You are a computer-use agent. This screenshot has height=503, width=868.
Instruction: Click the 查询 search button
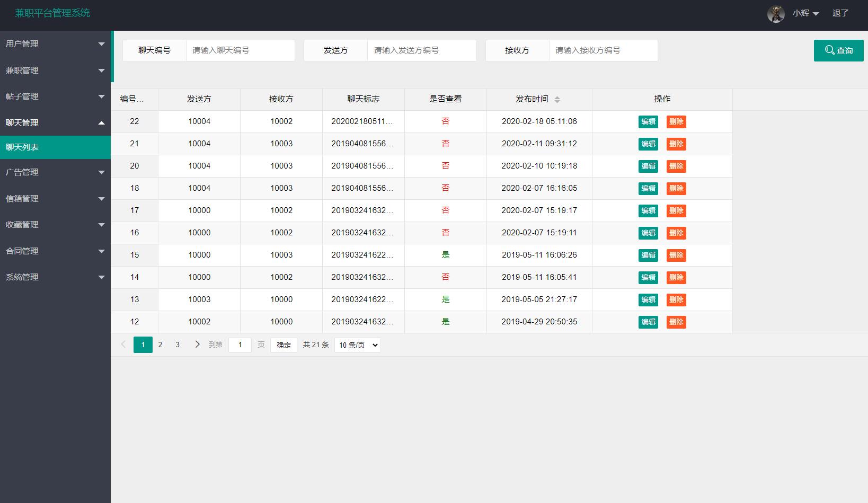838,50
